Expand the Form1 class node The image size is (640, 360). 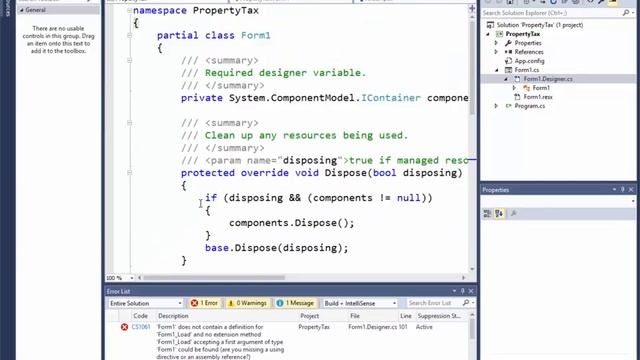click(x=515, y=88)
